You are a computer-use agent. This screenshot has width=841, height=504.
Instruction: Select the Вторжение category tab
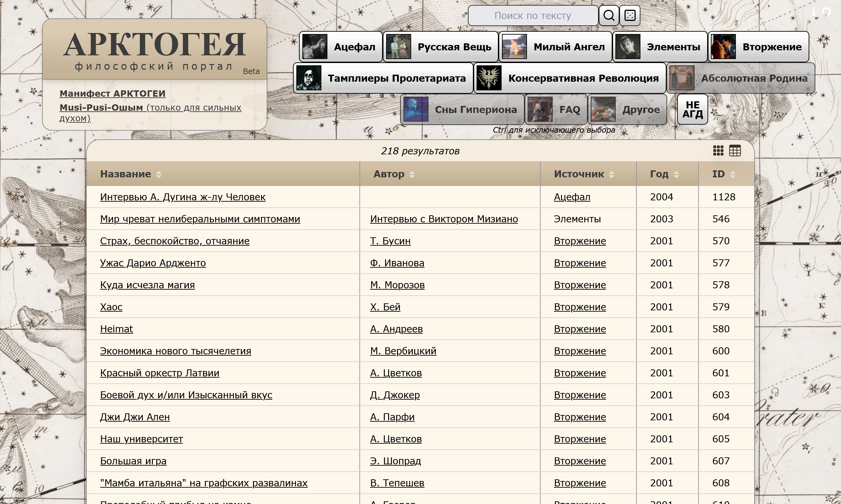[758, 47]
